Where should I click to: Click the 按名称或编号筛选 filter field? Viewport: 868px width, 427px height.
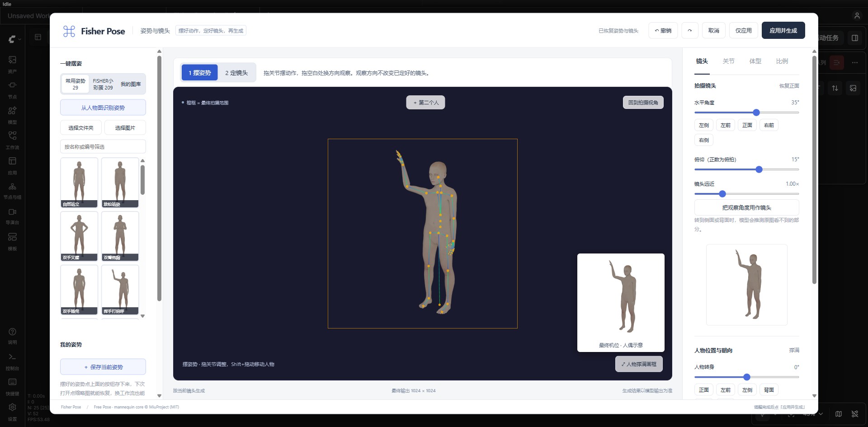tap(103, 146)
